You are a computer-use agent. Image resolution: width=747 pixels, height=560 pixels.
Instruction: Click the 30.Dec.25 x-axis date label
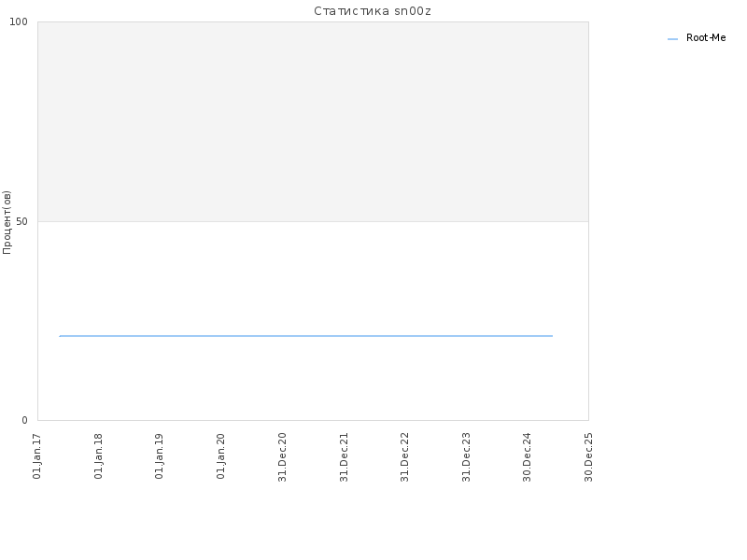(x=588, y=456)
